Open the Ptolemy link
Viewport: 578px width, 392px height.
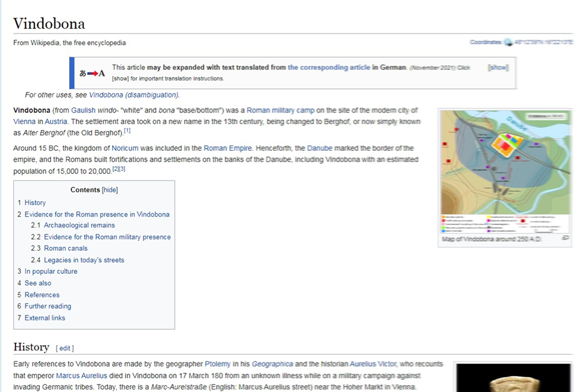[217, 364]
